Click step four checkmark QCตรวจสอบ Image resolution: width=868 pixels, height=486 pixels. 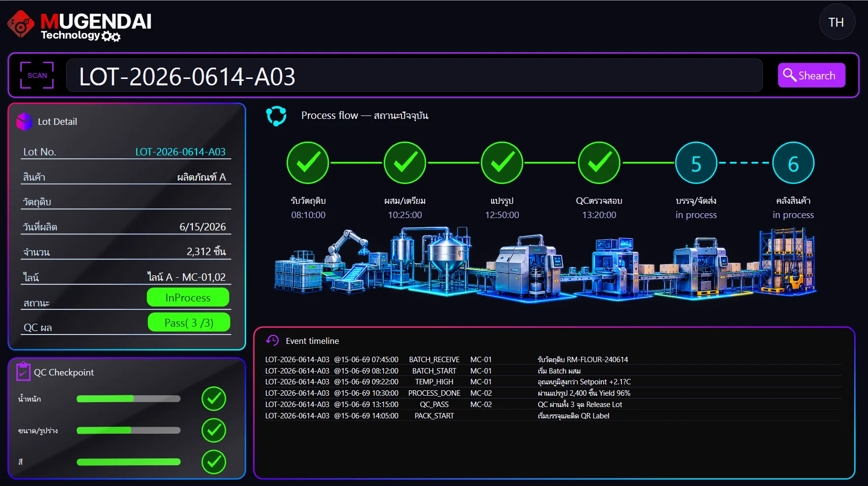[x=599, y=163]
